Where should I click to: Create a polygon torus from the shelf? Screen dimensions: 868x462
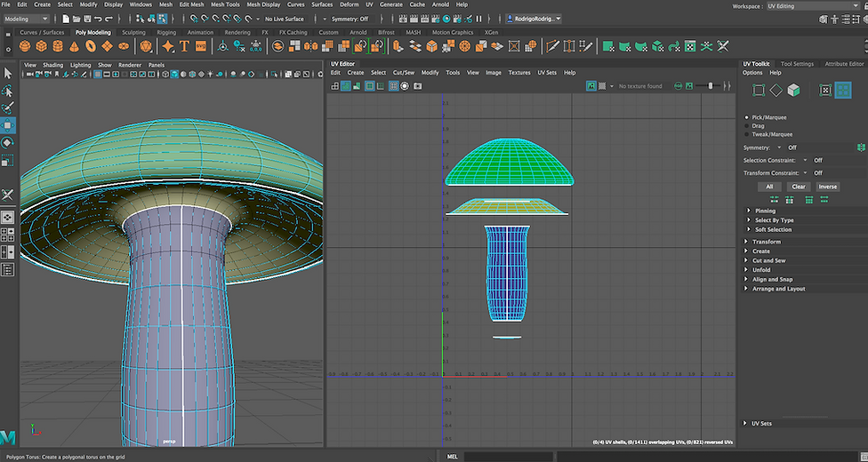click(91, 46)
